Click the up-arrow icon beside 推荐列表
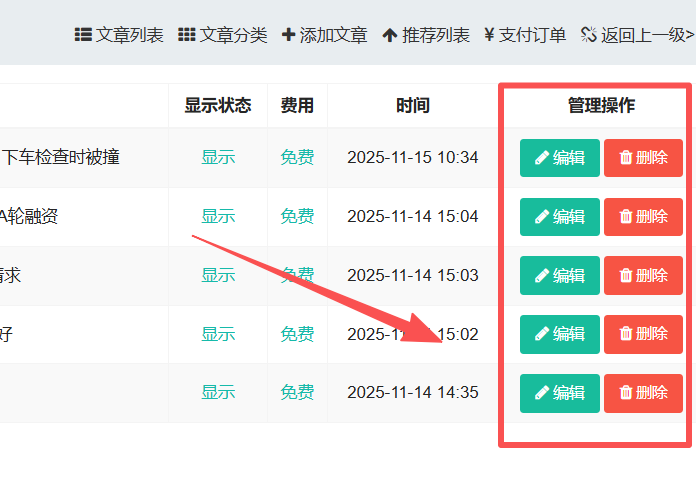696x477 pixels. [x=390, y=35]
